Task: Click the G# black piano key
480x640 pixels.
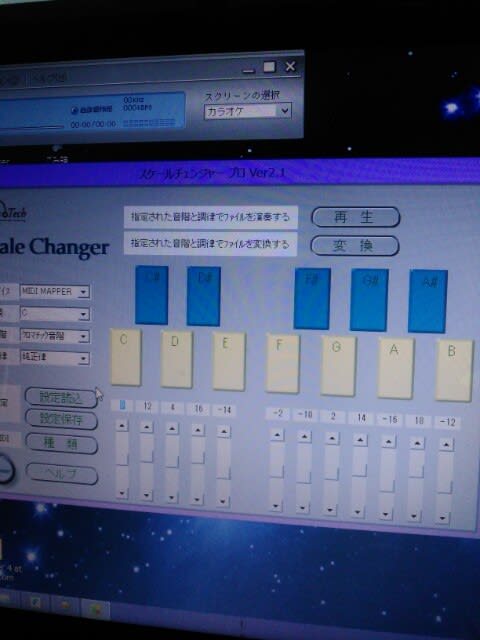Action: (369, 300)
